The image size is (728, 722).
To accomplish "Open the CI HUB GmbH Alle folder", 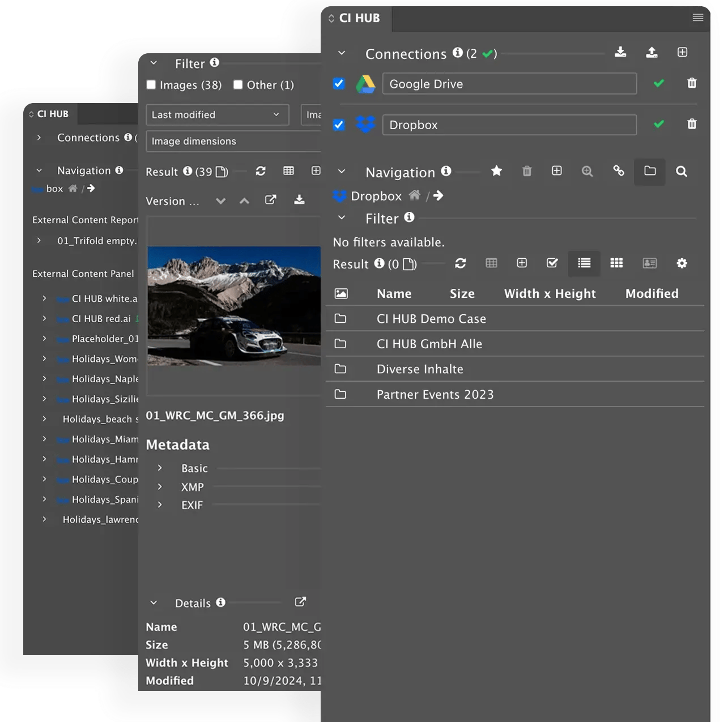I will (x=515, y=344).
